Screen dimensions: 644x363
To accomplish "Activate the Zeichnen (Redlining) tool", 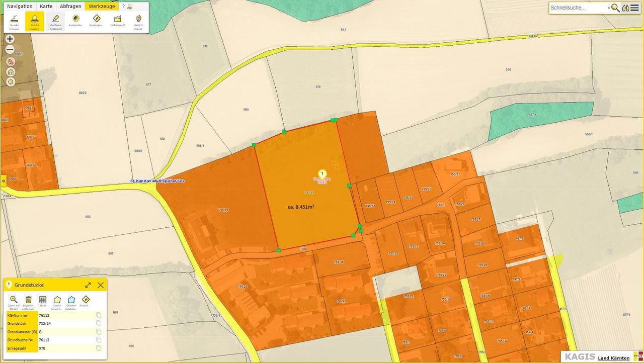I will (x=55, y=22).
